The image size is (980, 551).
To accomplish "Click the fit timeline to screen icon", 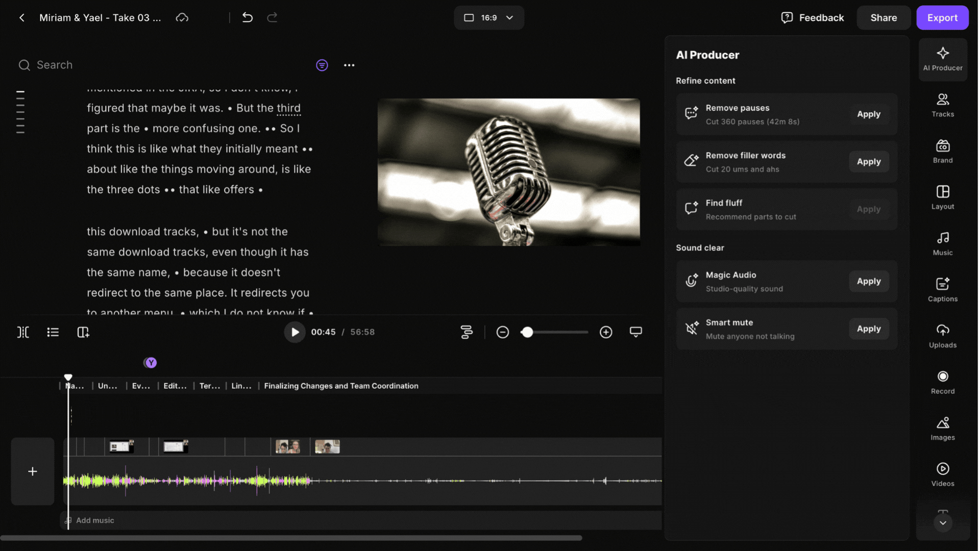I will pyautogui.click(x=635, y=333).
